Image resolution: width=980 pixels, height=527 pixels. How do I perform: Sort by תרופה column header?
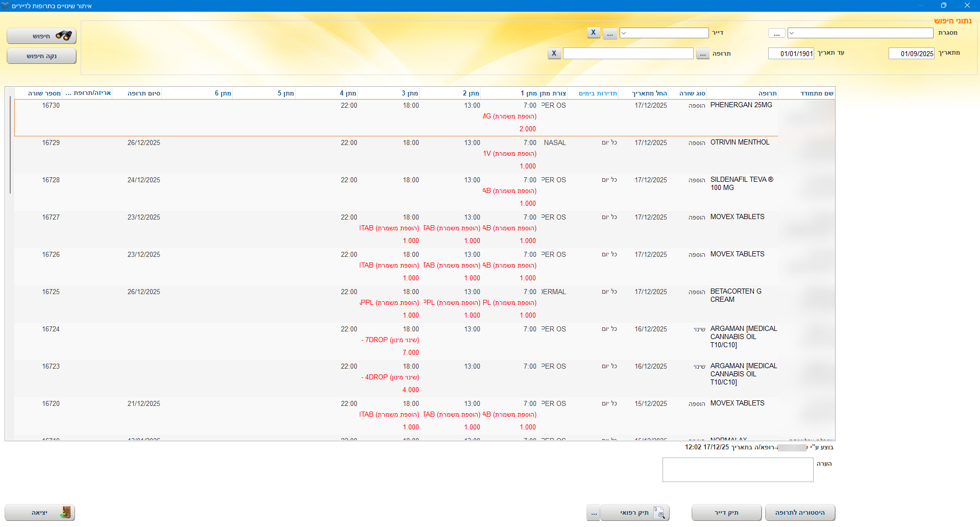[x=767, y=93]
